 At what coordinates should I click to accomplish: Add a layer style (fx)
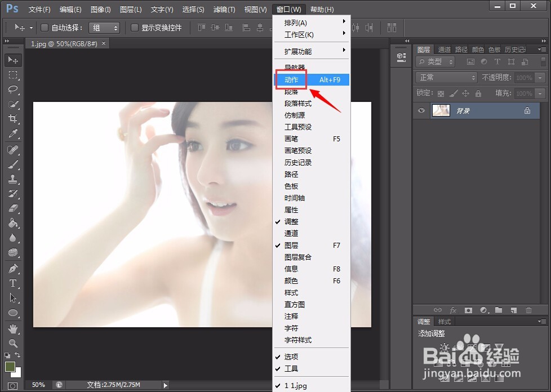[x=453, y=310]
